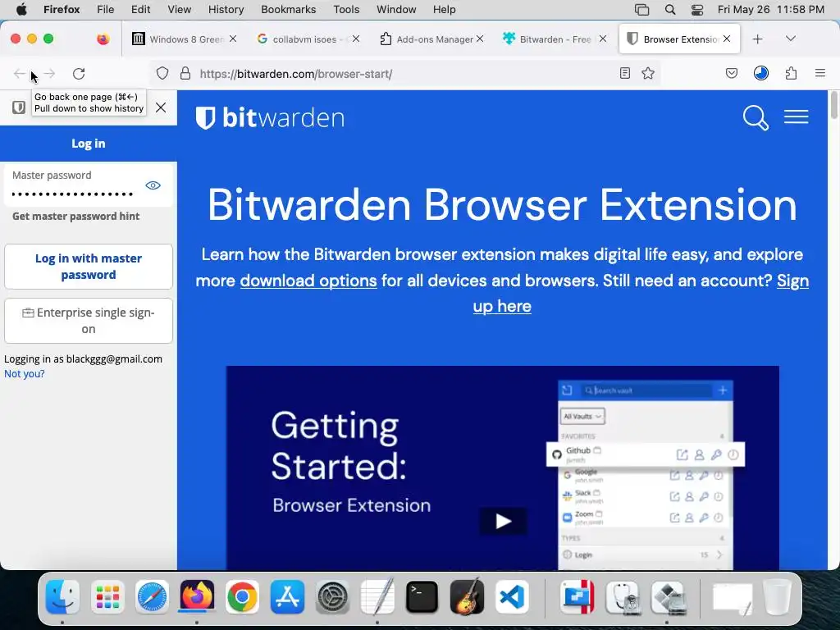This screenshot has height=630, width=840.
Task: Play the Getting Started video
Action: click(503, 521)
